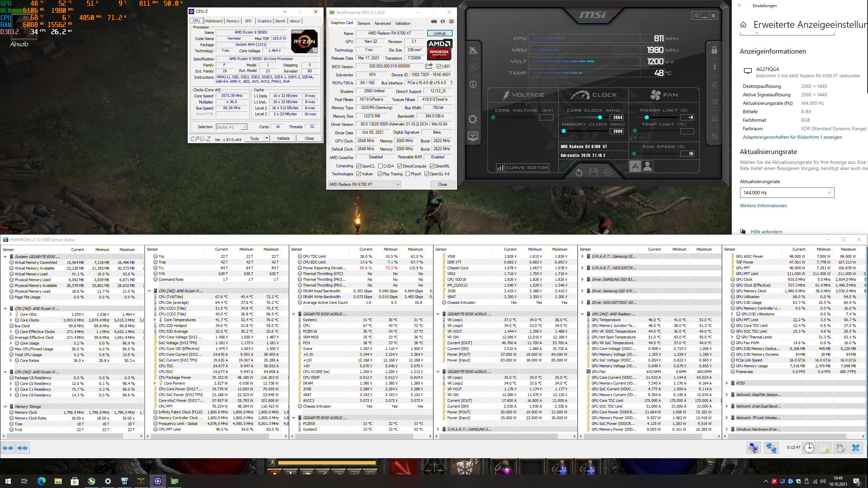The image size is (868, 488).
Task: Open the Curve Editor in Afterburner
Action: click(522, 168)
